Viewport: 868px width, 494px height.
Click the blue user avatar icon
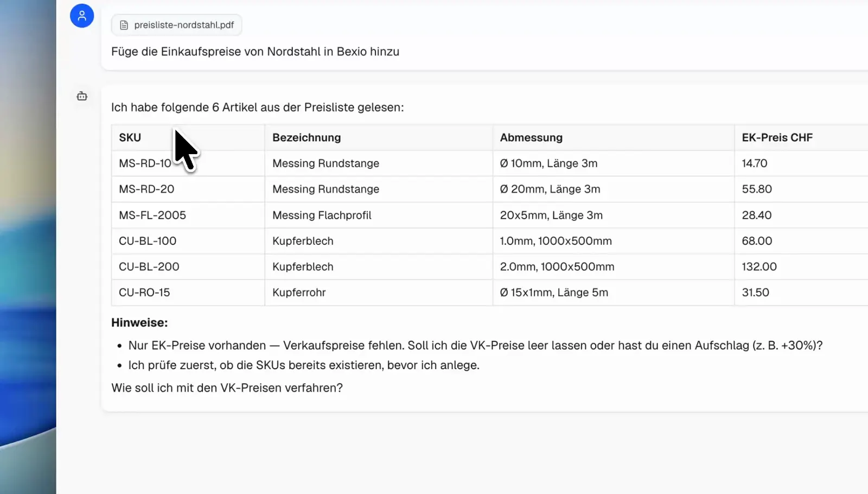tap(82, 16)
